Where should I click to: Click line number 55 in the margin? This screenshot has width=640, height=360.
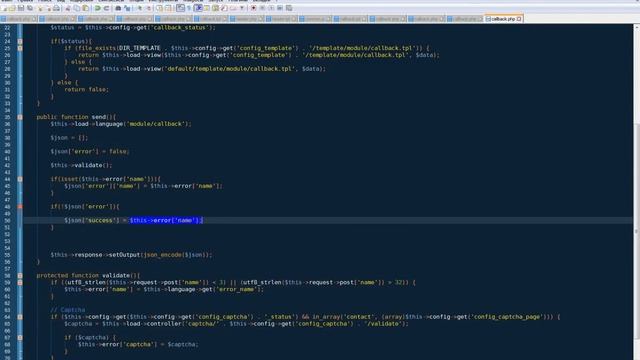pyautogui.click(x=7, y=255)
